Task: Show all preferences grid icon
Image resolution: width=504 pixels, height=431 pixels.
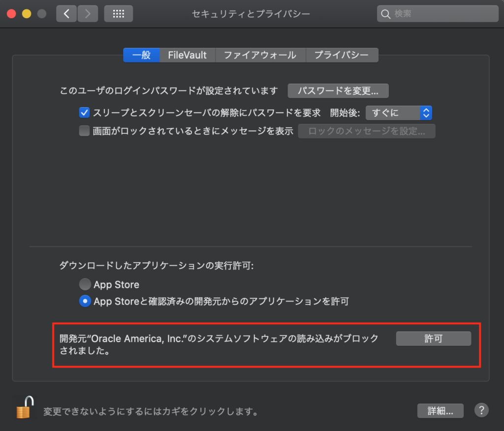Action: (118, 14)
